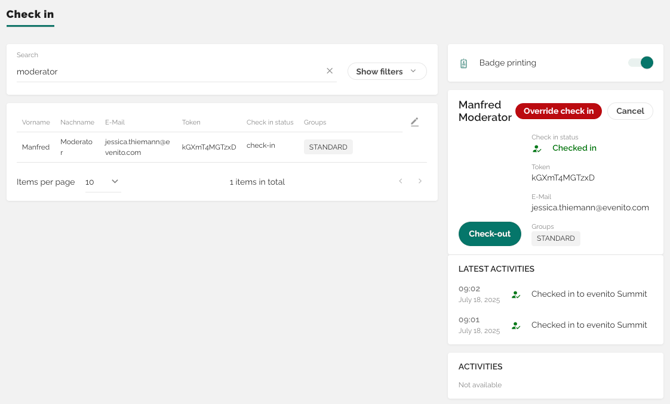Click the checked-in status person icon
Screen dimensions: 670x404
(x=537, y=148)
